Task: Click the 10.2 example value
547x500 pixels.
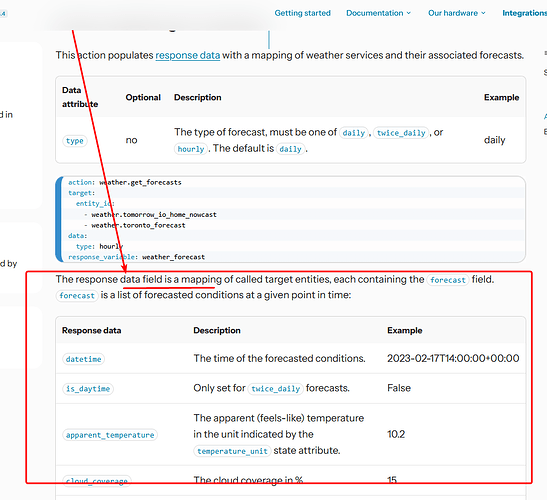Action: (396, 434)
